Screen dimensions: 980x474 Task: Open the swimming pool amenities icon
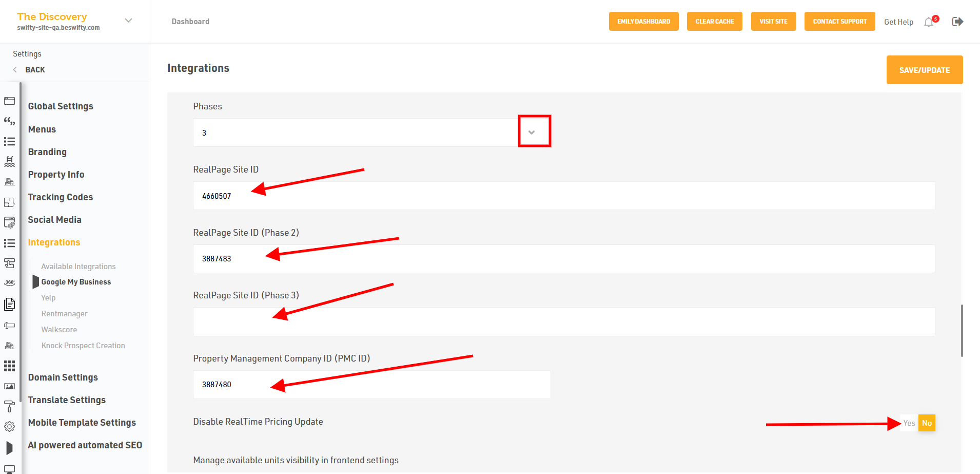click(x=9, y=162)
